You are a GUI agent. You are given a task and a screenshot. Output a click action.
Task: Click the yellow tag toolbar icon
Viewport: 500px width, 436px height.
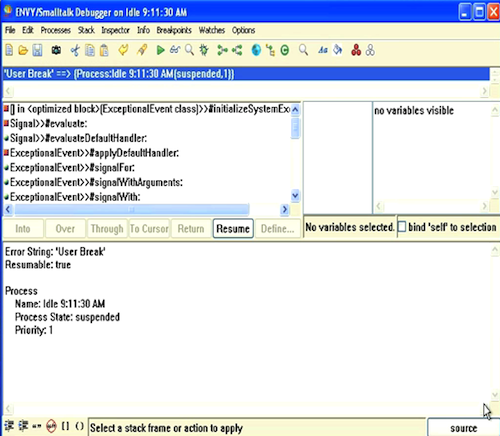pyautogui.click(x=123, y=50)
